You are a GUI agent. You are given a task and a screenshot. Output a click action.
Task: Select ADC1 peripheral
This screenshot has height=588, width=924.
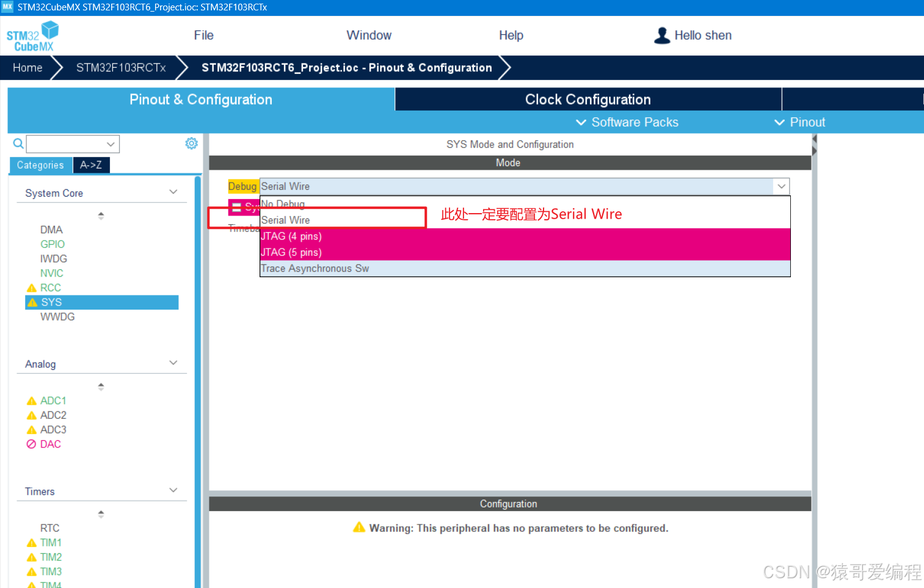53,401
